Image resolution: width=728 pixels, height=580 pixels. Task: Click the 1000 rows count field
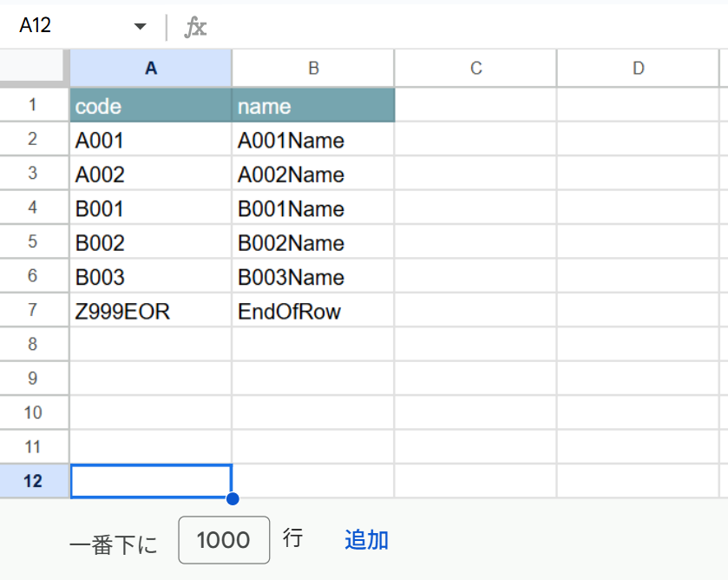tap(224, 540)
